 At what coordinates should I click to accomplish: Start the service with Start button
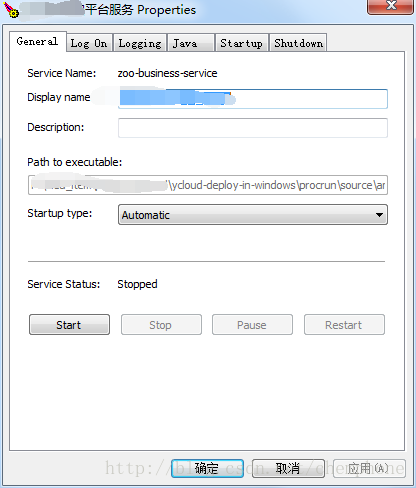[x=69, y=325]
